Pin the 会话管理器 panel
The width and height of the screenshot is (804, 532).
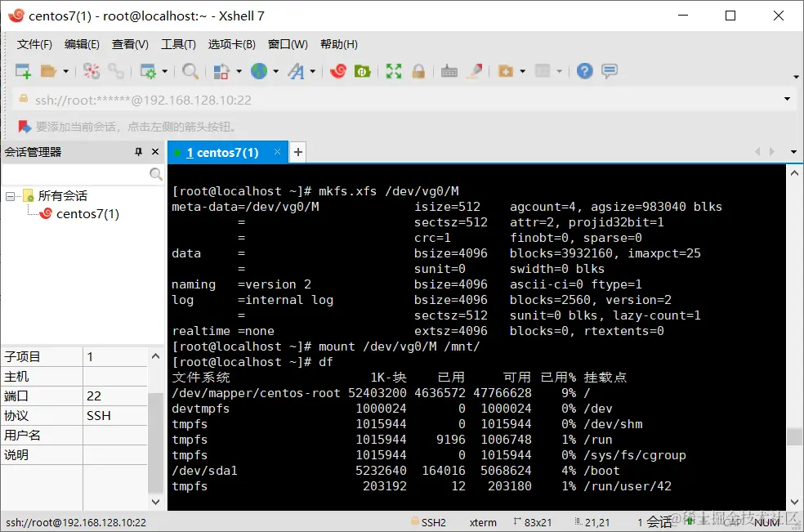138,152
